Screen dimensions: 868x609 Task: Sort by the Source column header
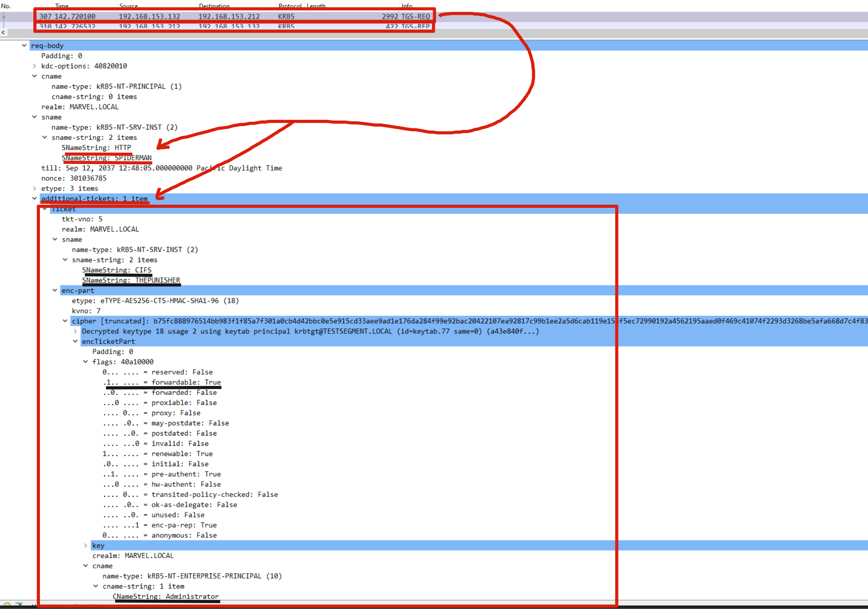tap(128, 5)
